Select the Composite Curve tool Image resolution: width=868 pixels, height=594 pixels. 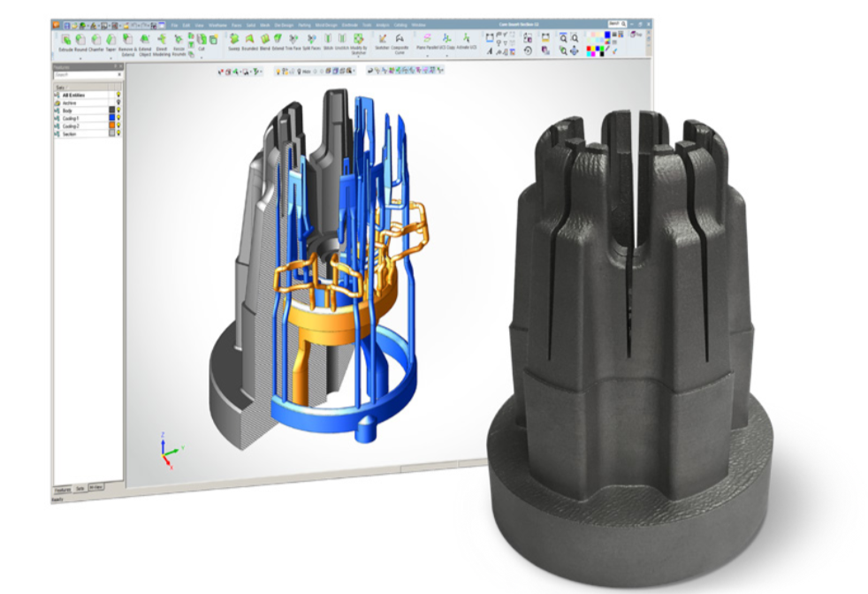[x=400, y=39]
